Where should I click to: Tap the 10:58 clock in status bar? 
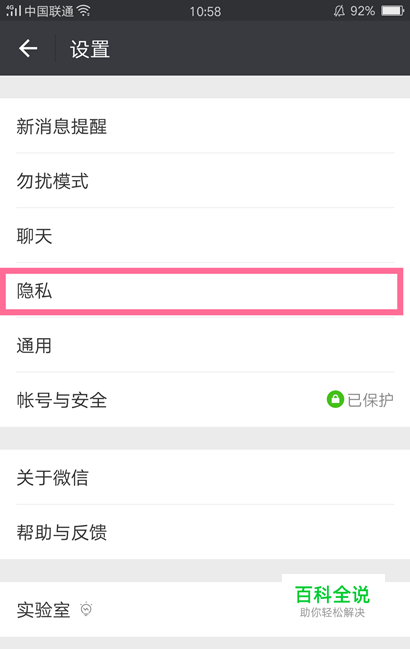(x=205, y=11)
